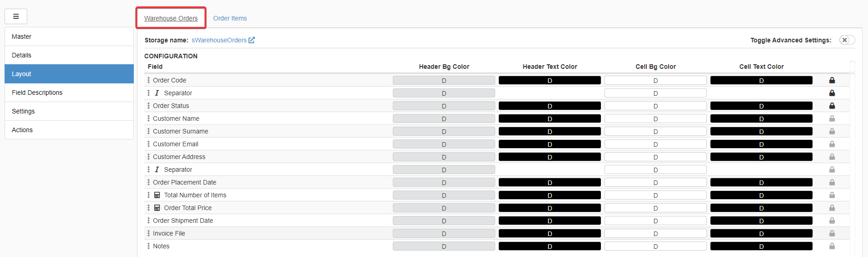Viewport: 868px width, 257px height.
Task: Toggle lock on Invoice File row
Action: point(832,233)
